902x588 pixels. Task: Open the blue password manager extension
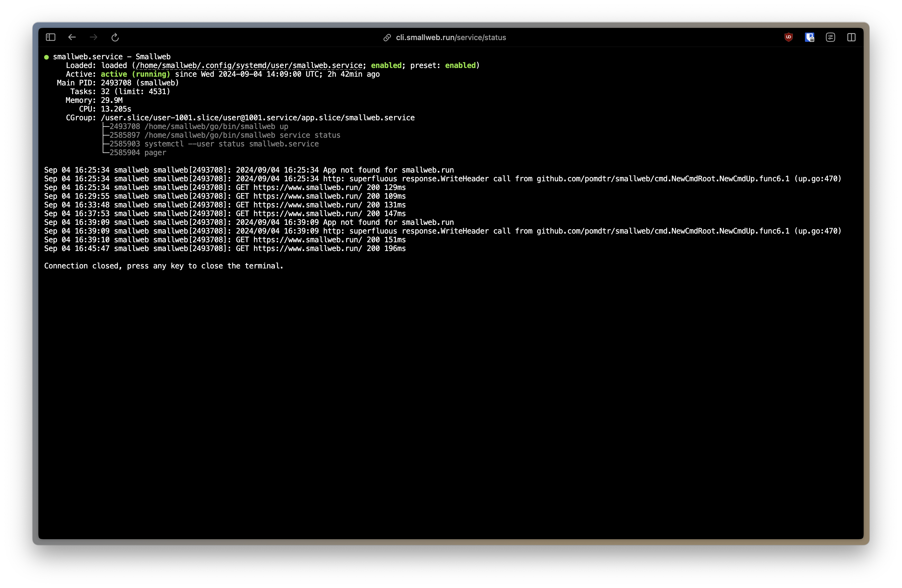810,37
